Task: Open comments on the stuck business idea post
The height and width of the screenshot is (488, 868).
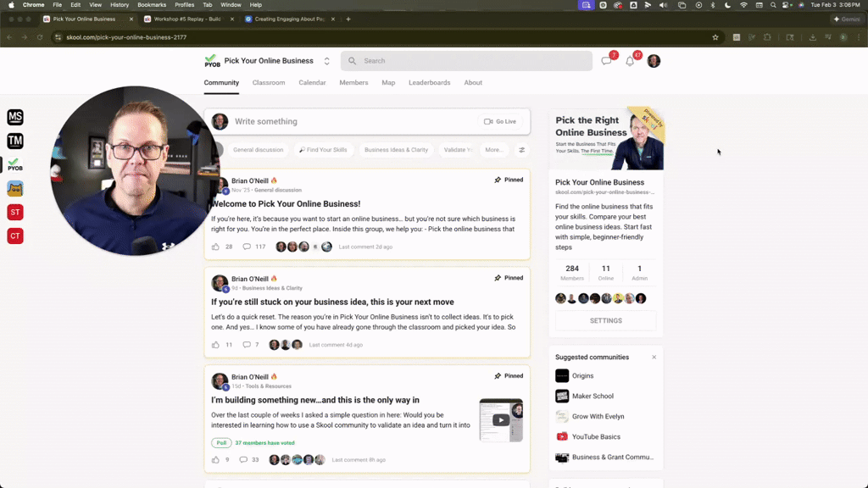Action: pos(247,345)
